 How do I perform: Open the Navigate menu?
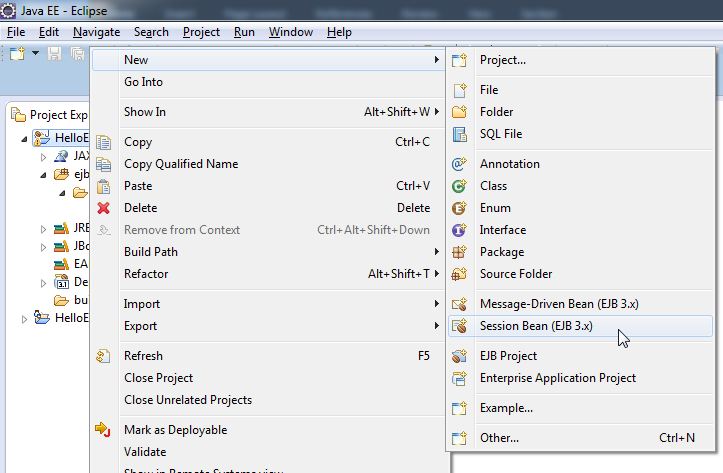[x=96, y=32]
